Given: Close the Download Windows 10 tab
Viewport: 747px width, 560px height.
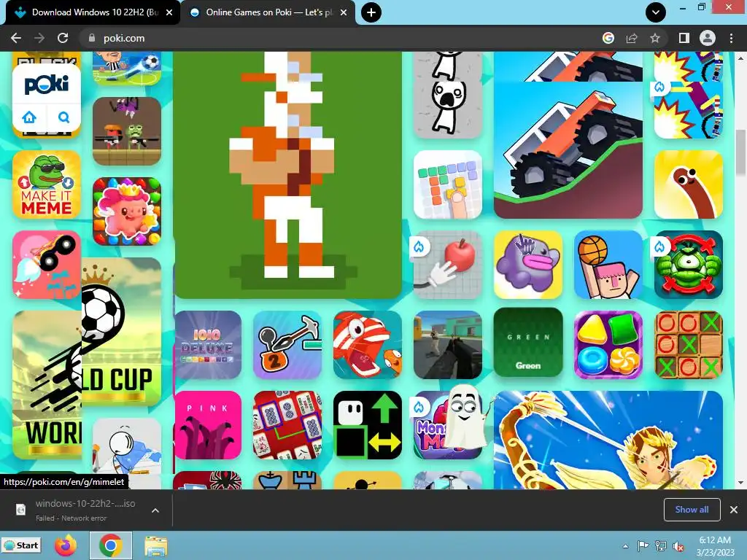Looking at the screenshot, I should (169, 12).
